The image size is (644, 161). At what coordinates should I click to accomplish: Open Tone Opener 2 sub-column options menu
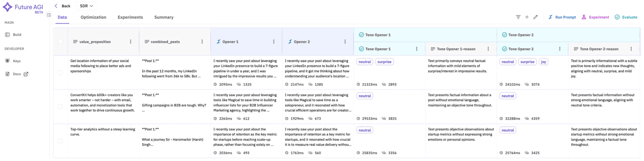coord(560,49)
